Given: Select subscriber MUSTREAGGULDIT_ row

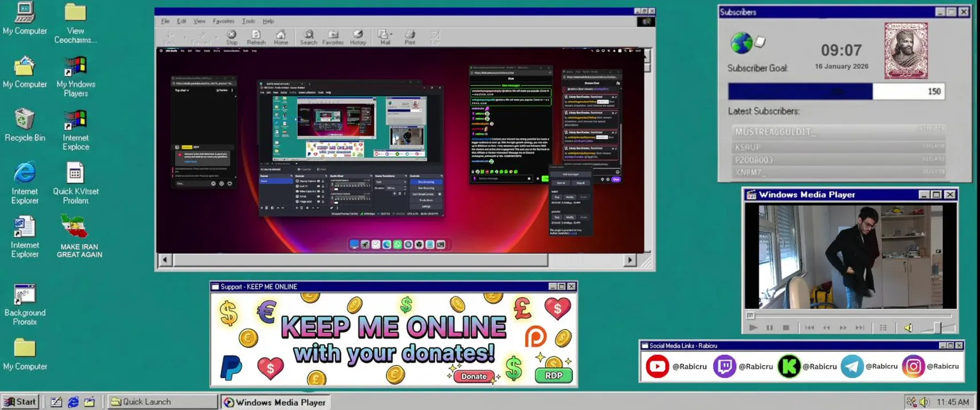Looking at the screenshot, I should pyautogui.click(x=838, y=132).
